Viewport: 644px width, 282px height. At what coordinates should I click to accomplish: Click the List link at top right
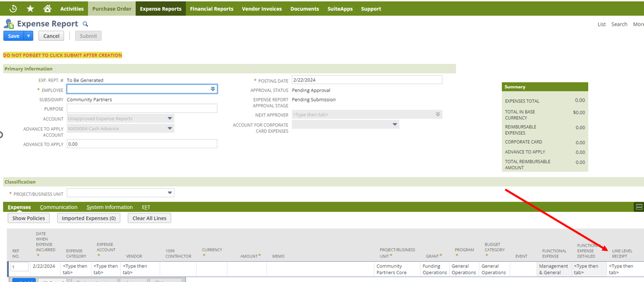tap(601, 24)
